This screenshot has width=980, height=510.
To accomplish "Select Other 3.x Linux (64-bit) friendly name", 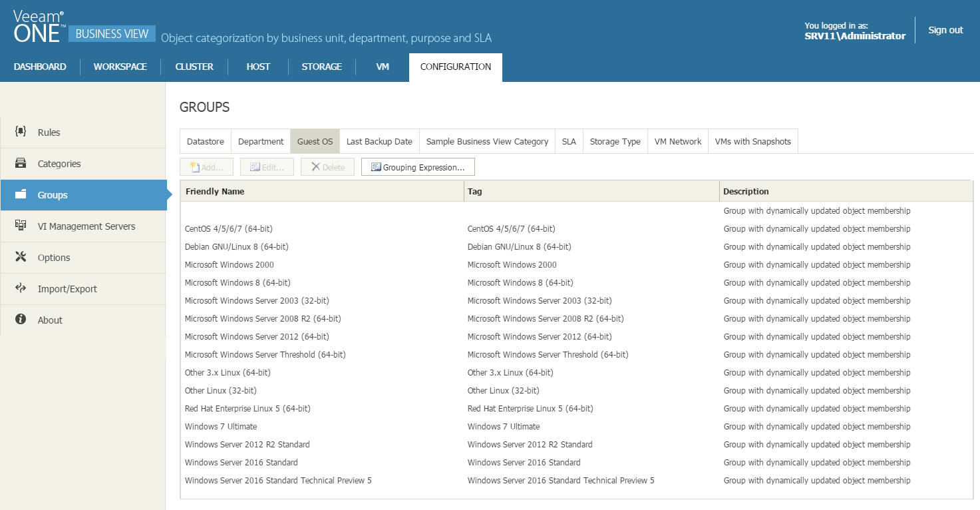I will point(228,372).
